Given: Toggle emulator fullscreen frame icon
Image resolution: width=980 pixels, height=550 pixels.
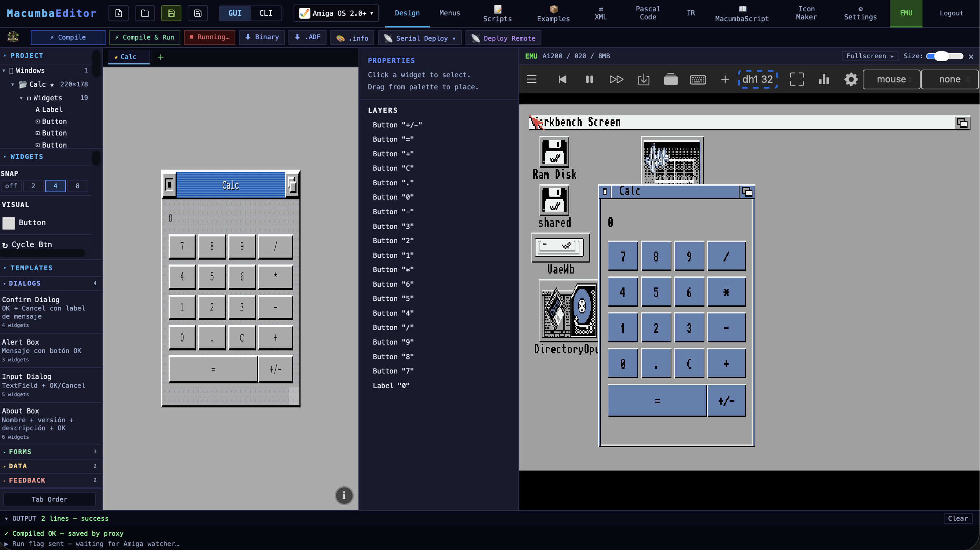Looking at the screenshot, I should point(797,79).
